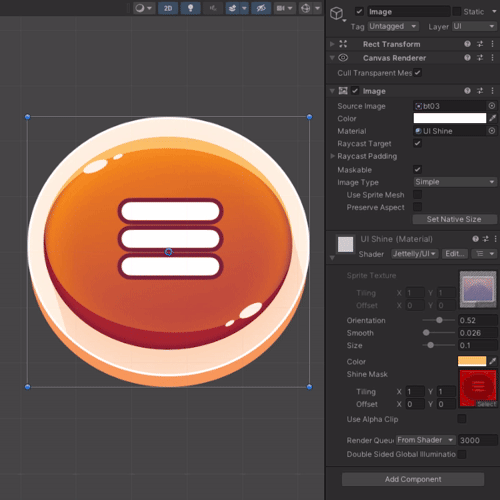Click the Smooth slider handle
The height and width of the screenshot is (500, 500).
pos(426,333)
